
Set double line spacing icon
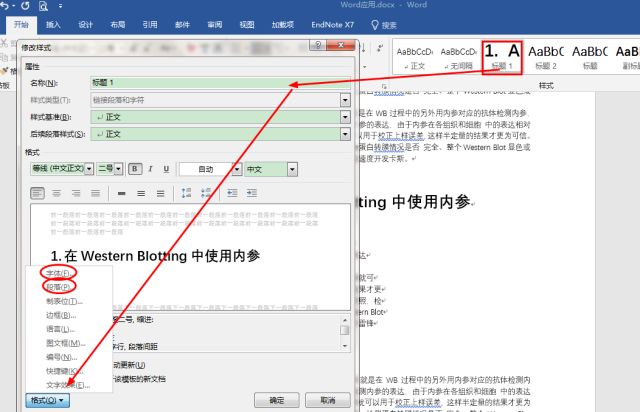pyautogui.click(x=161, y=193)
